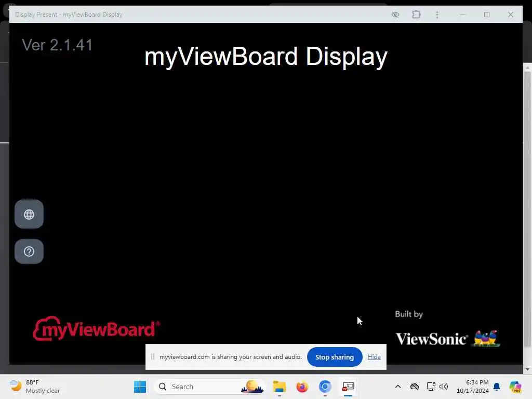Select the myViewBoard Display taskbar app icon
The width and height of the screenshot is (532, 399).
click(x=348, y=387)
